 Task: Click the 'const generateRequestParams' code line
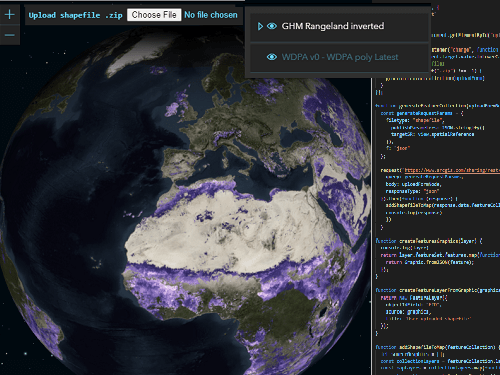coord(422,113)
